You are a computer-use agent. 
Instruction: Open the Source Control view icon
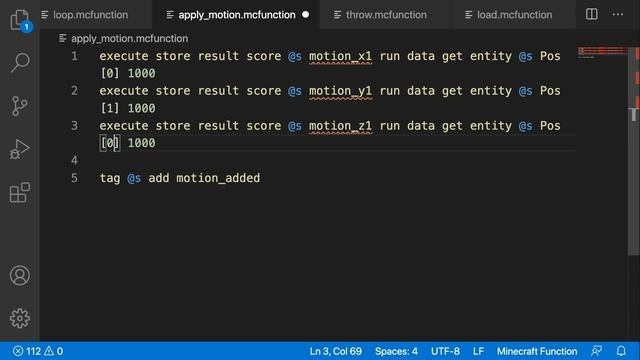(x=20, y=106)
